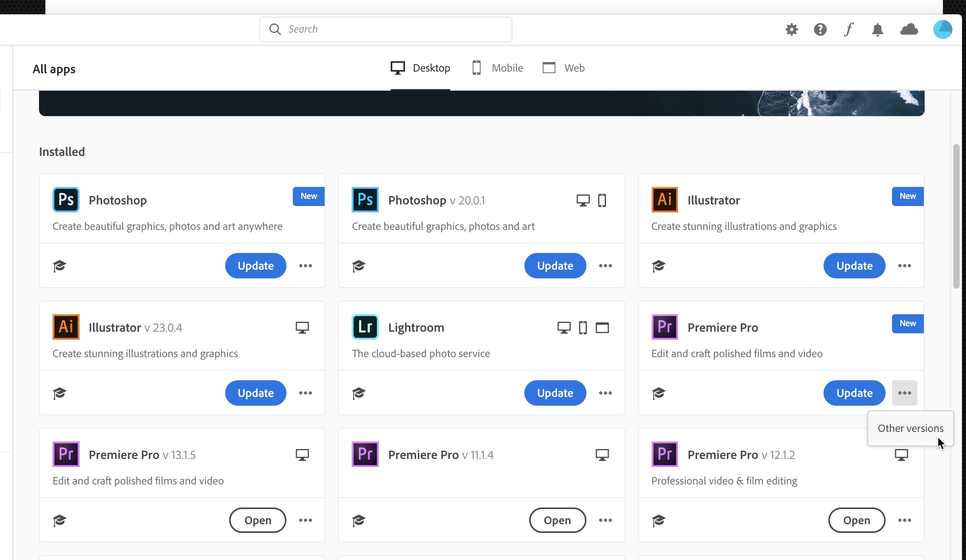Click the Illustrator v23.0.4 app icon
The height and width of the screenshot is (560, 966).
pos(66,327)
